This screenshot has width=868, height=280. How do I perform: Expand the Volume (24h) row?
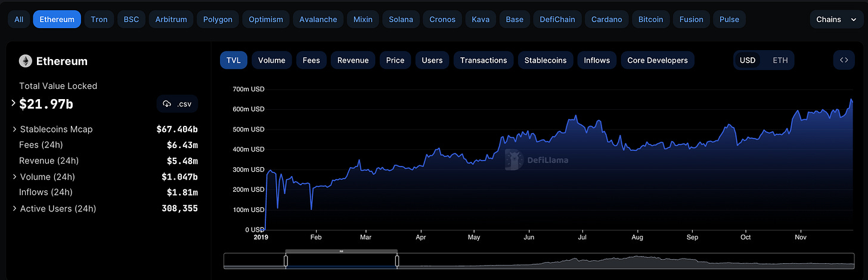[15, 177]
